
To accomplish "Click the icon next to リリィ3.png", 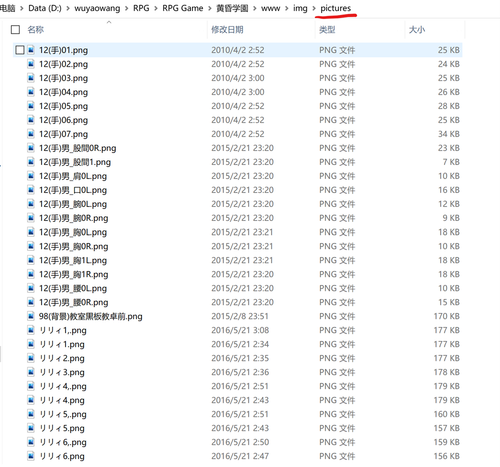I will 31,372.
